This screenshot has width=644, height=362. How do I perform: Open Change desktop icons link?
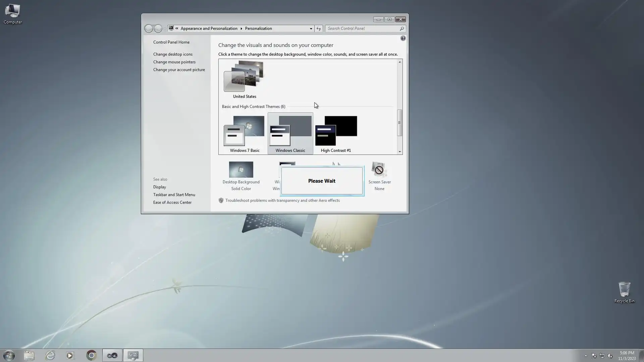pyautogui.click(x=173, y=54)
